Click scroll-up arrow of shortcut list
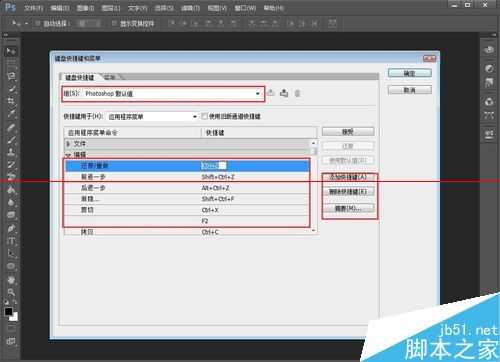500x362 pixels. [314, 143]
